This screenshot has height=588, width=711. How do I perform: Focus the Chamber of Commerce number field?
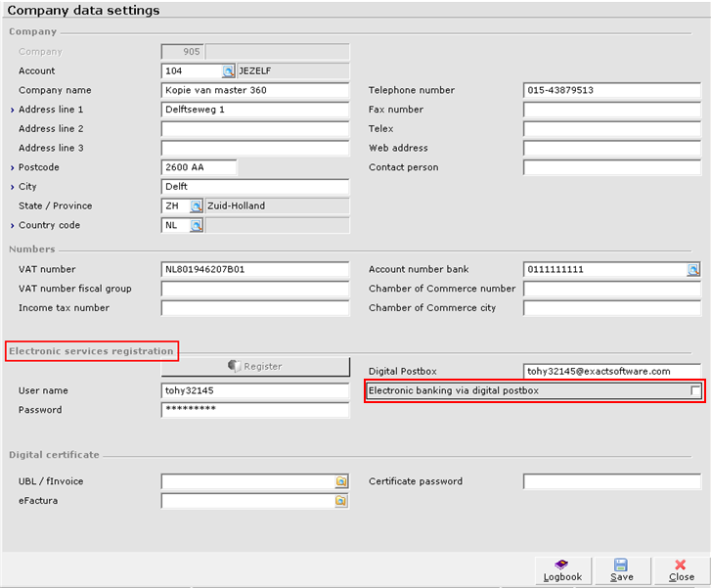click(611, 289)
